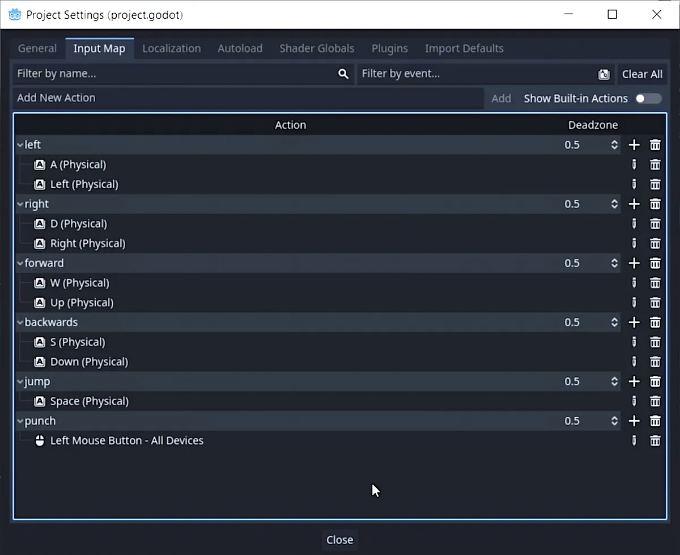Delete the backwards action
This screenshot has height=555, width=680.
click(655, 322)
